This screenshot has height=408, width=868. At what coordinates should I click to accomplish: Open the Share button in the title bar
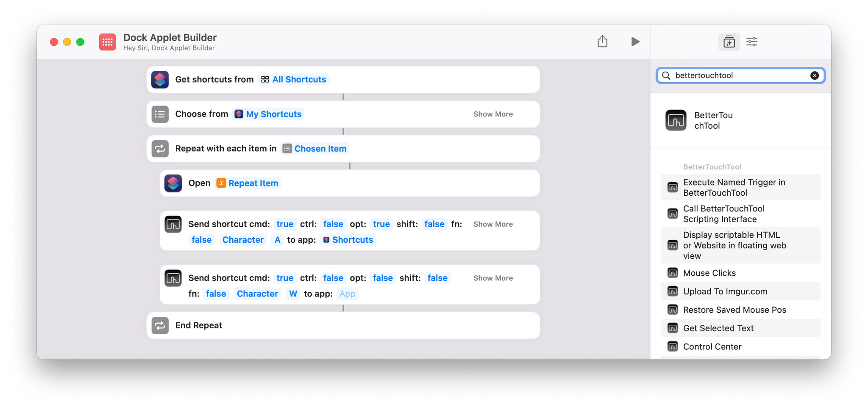tap(602, 42)
